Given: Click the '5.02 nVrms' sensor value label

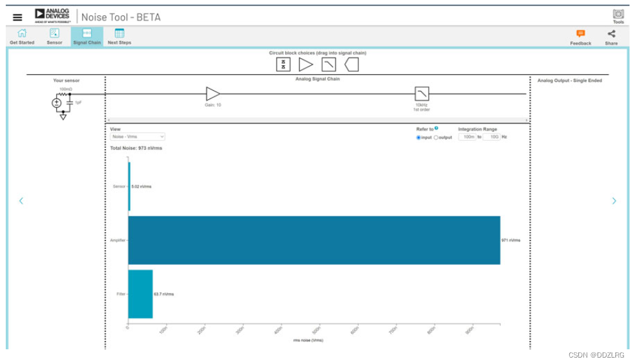Looking at the screenshot, I should click(x=142, y=187).
